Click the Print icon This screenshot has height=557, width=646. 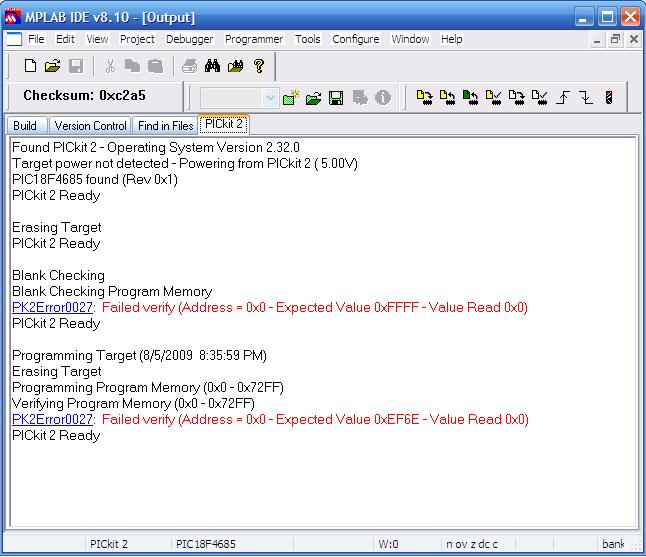(190, 66)
